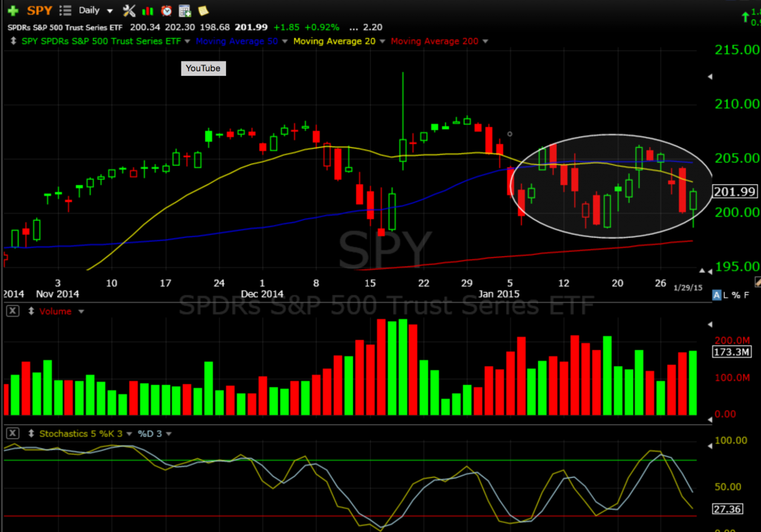Click the +0.92% change value
This screenshot has width=761, height=532.
[x=322, y=27]
